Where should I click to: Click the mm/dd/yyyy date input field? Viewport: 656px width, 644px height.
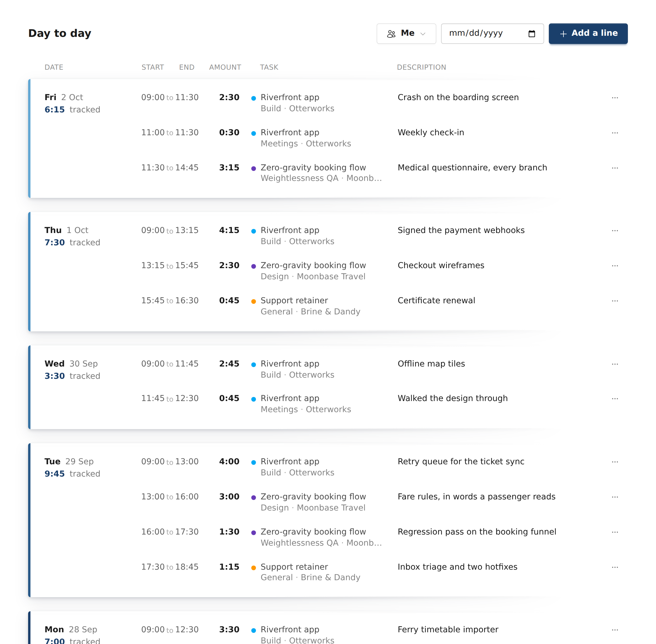pyautogui.click(x=492, y=33)
